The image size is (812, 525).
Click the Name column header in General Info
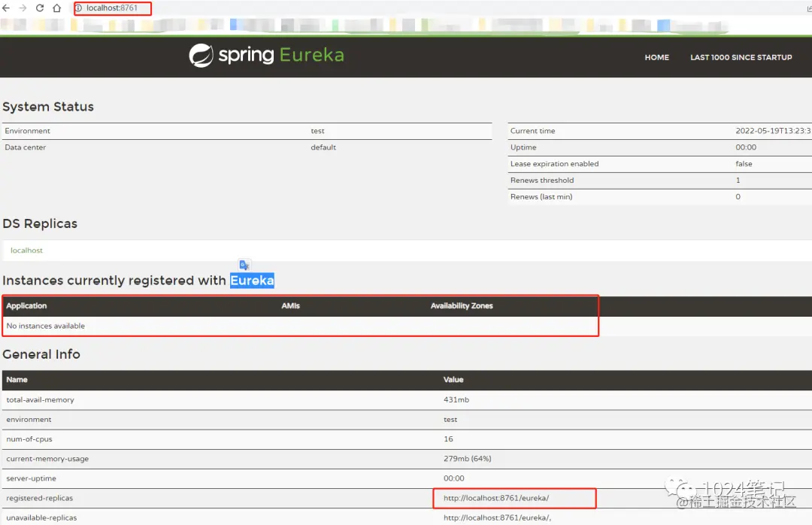[x=17, y=380]
